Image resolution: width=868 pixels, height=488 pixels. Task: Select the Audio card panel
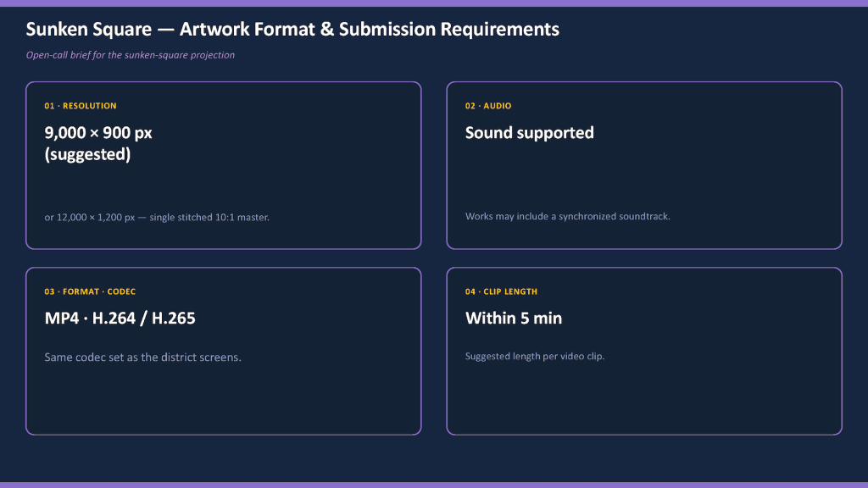pyautogui.click(x=644, y=165)
